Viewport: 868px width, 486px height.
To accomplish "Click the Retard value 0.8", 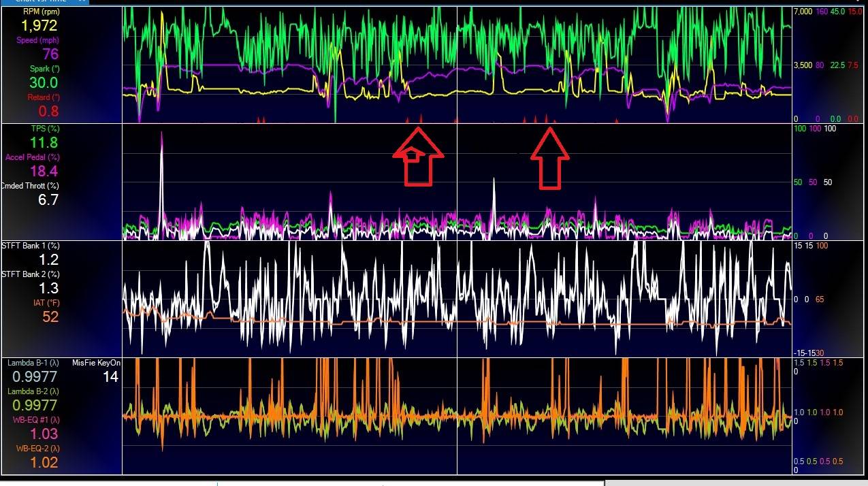I will pyautogui.click(x=48, y=112).
